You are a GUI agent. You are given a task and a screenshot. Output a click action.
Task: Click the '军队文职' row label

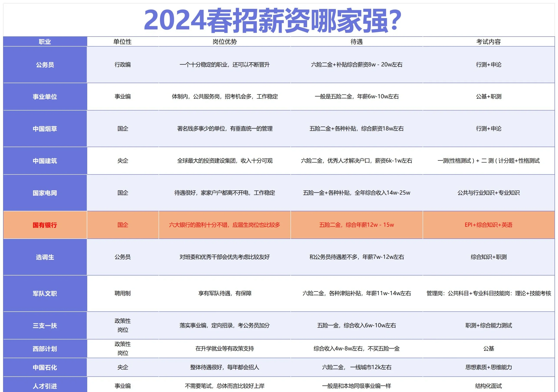pyautogui.click(x=45, y=293)
